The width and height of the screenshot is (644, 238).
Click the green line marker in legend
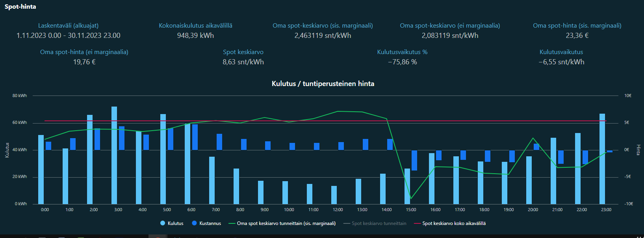[x=232, y=223]
